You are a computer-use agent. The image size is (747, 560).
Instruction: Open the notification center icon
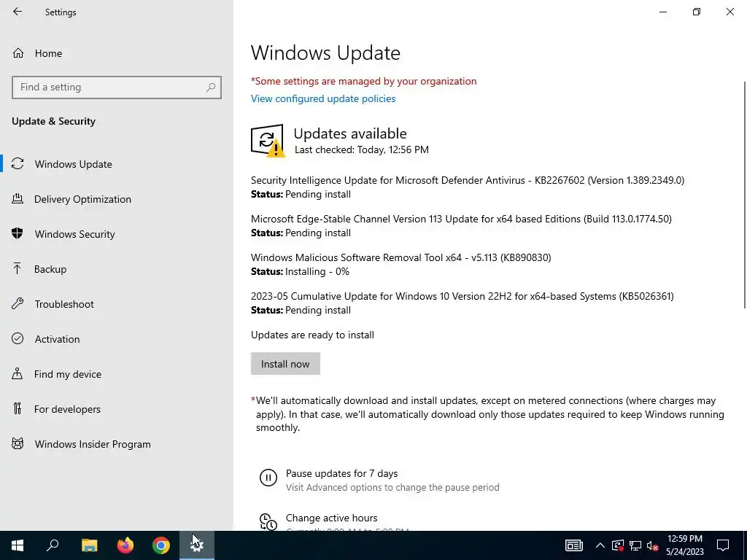pyautogui.click(x=723, y=545)
